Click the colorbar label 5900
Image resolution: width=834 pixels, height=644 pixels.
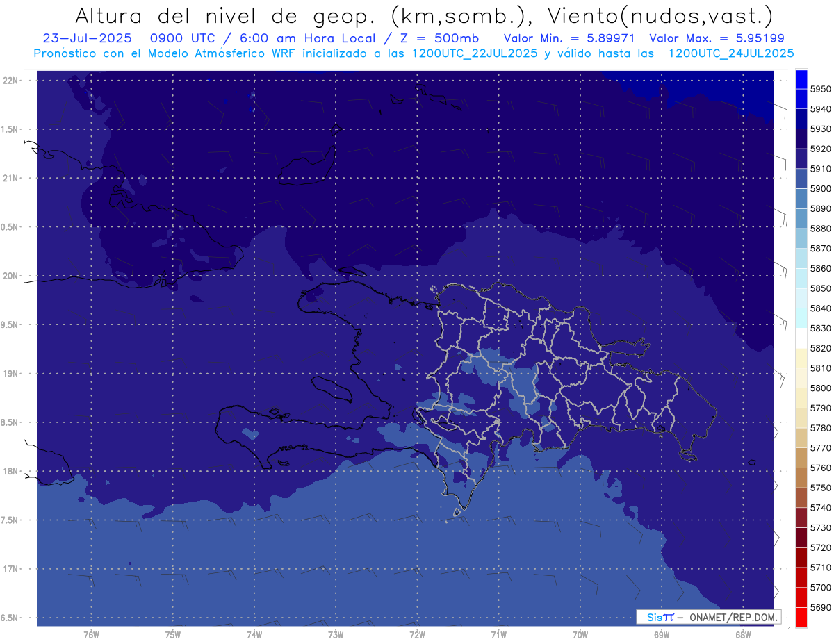[x=820, y=188]
